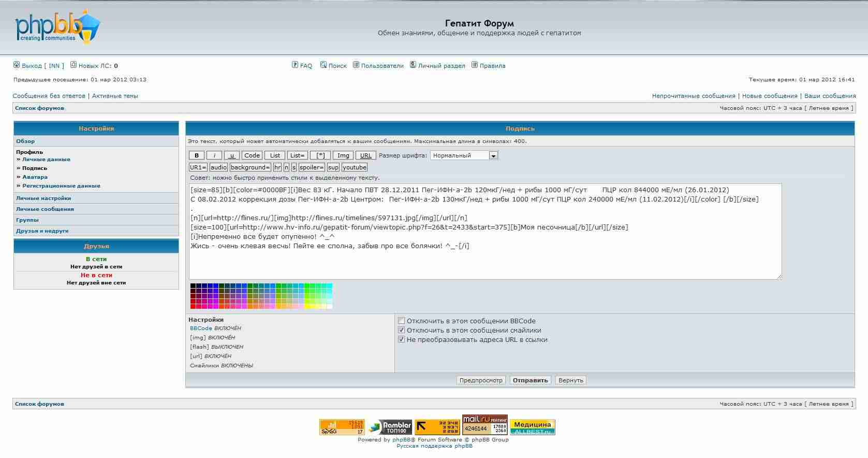Open Русская поддержка phpBB footer link
Image resolution: width=868 pixels, height=458 pixels.
(x=434, y=446)
